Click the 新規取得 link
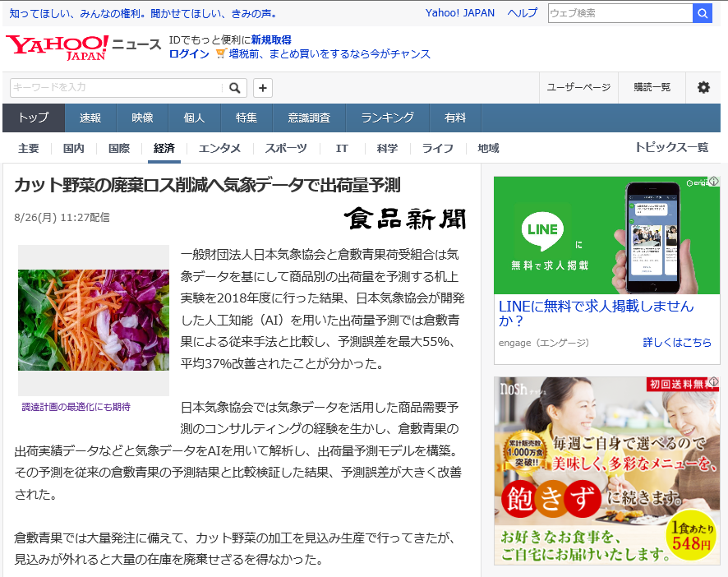The height and width of the screenshot is (577, 728). tap(272, 39)
